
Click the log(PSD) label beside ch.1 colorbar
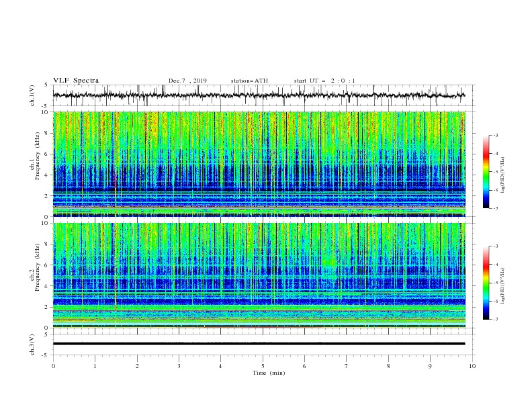coord(503,175)
